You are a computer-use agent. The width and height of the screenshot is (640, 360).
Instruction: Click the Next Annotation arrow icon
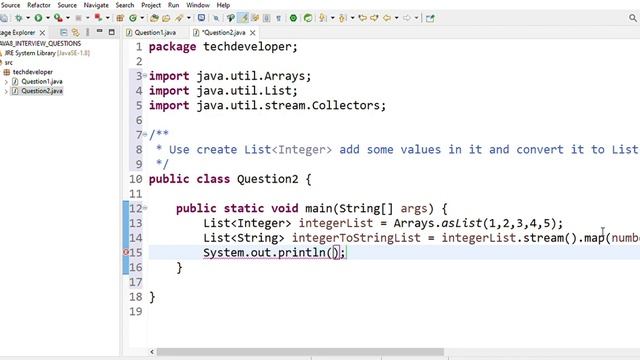[322, 18]
